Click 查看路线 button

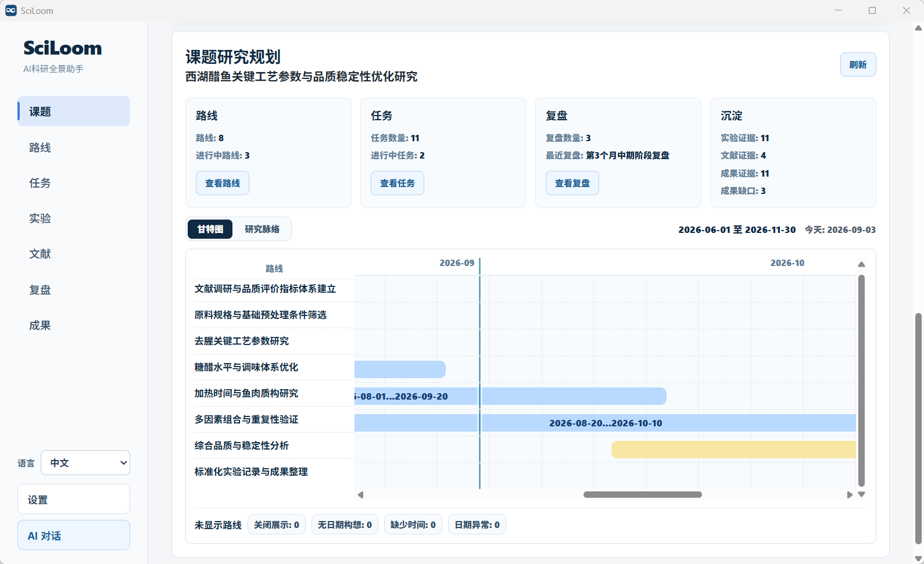(x=223, y=183)
